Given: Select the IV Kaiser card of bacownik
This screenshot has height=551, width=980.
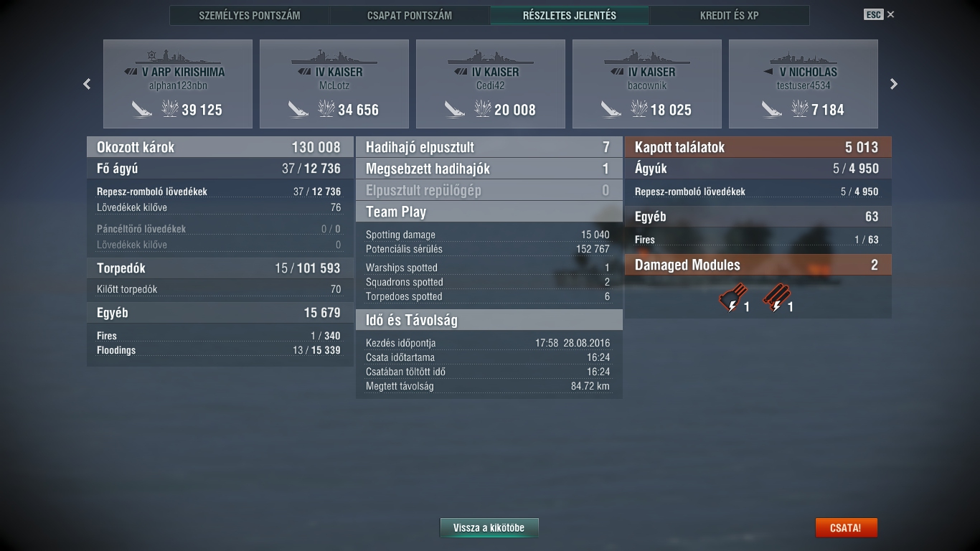Looking at the screenshot, I should click(x=647, y=84).
